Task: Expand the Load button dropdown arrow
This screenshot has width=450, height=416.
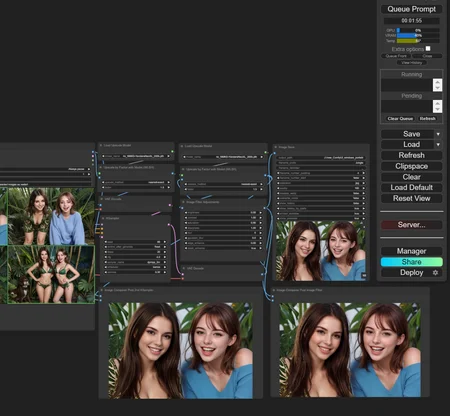Action: click(438, 145)
